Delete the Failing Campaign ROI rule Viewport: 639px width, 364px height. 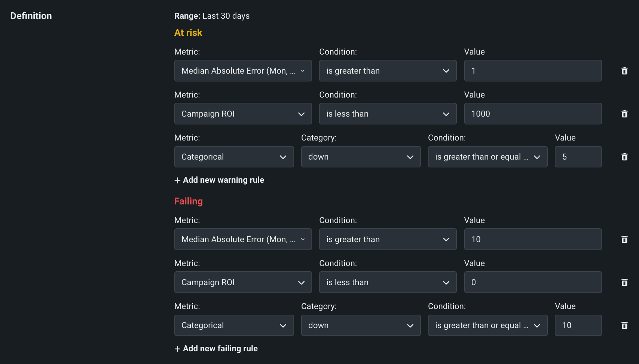pyautogui.click(x=624, y=283)
